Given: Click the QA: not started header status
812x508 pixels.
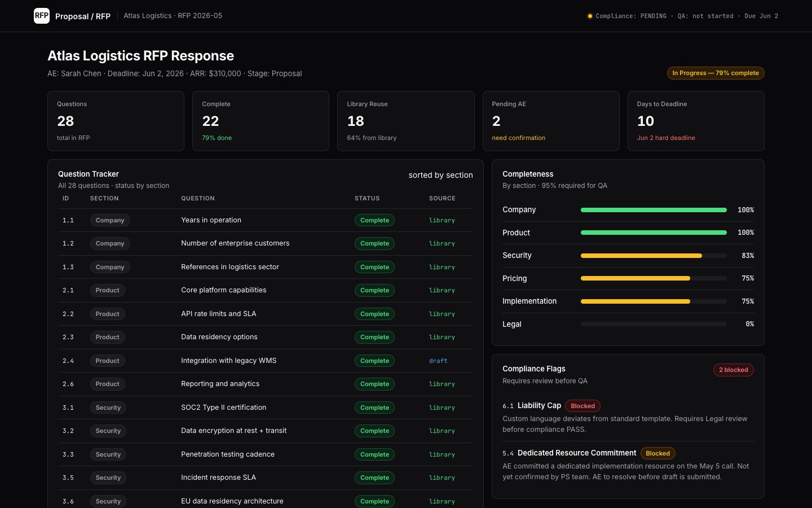Looking at the screenshot, I should click(x=705, y=16).
